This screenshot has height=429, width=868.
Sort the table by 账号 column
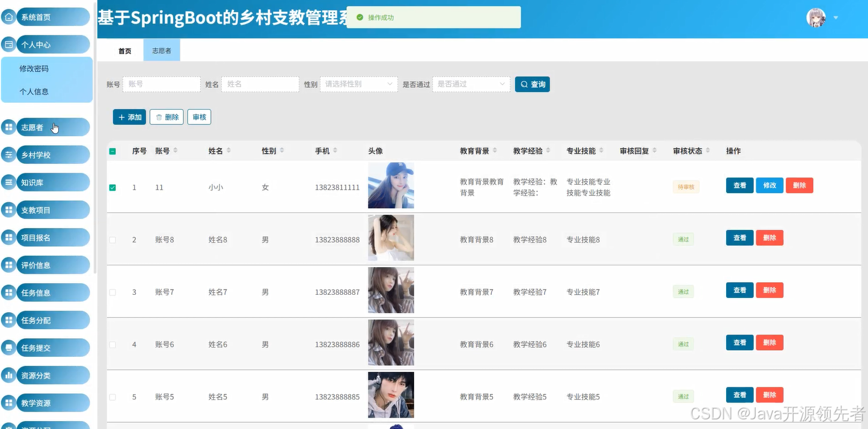pyautogui.click(x=176, y=150)
